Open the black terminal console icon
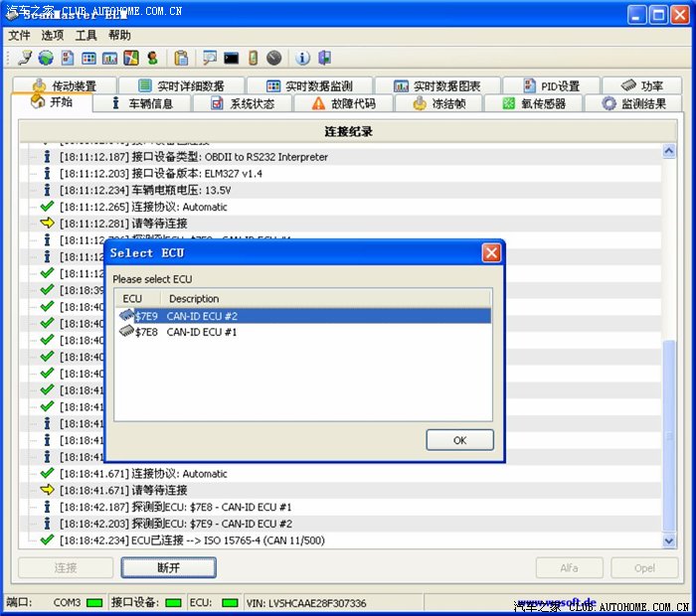The height and width of the screenshot is (616, 696). pyautogui.click(x=231, y=59)
